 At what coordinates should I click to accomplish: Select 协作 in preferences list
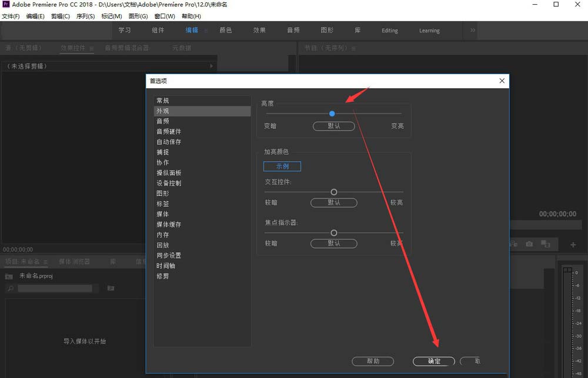(x=202, y=162)
